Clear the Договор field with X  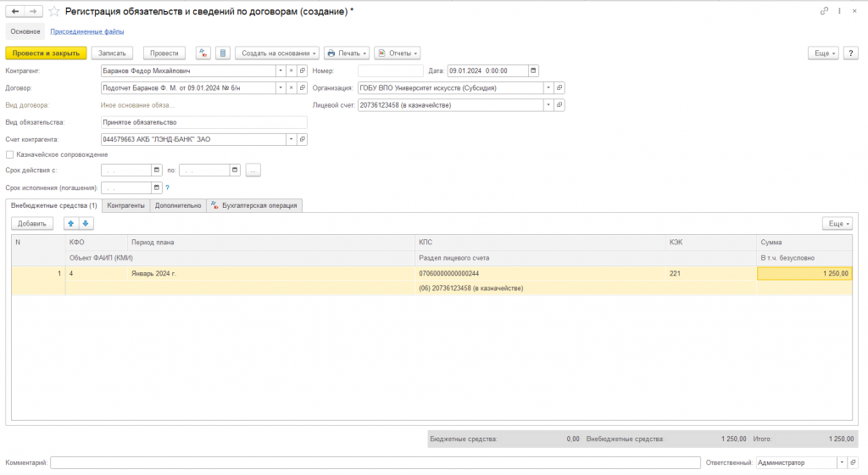pyautogui.click(x=292, y=88)
